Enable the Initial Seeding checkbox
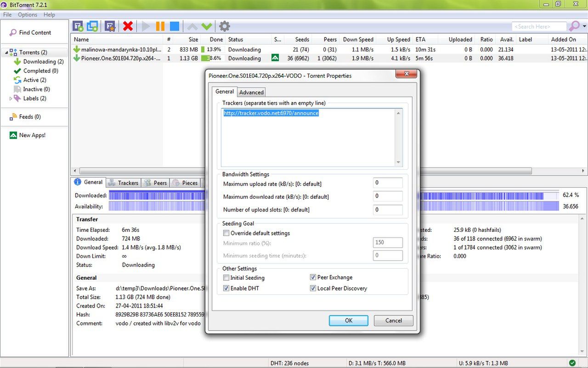Image resolution: width=588 pixels, height=368 pixels. [x=226, y=277]
